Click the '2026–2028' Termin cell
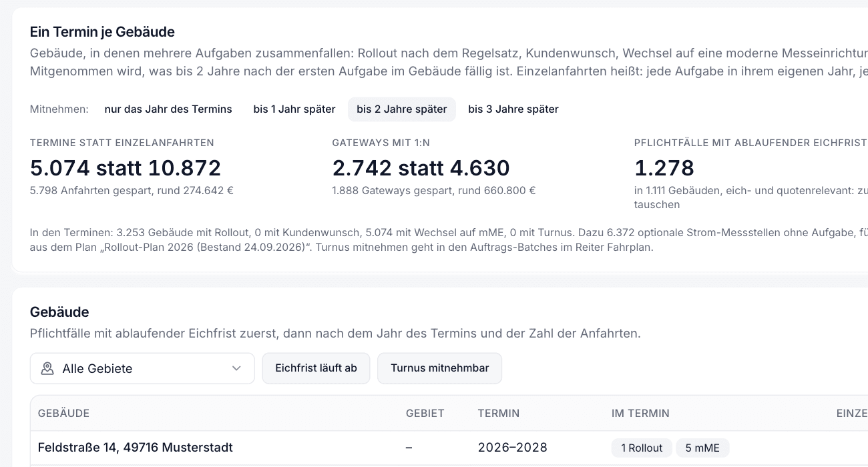 [513, 448]
